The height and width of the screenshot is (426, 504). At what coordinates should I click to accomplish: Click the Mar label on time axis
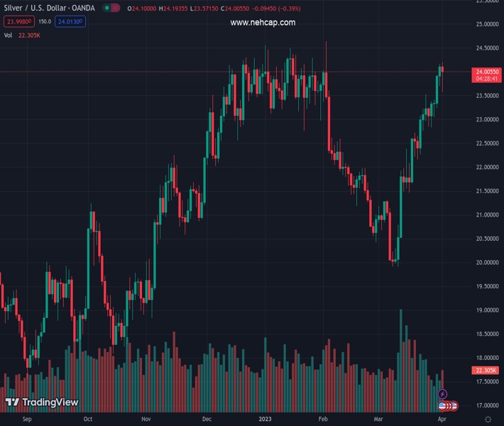(380, 420)
